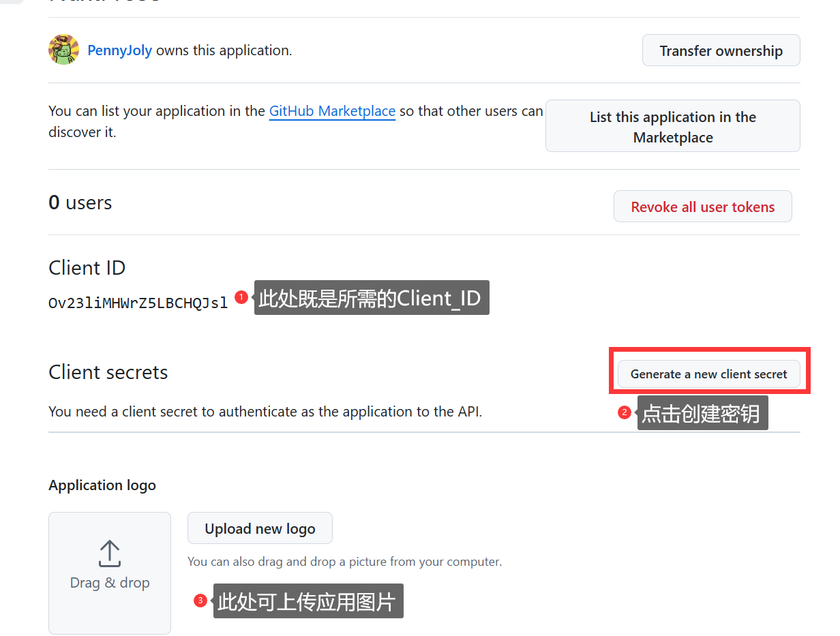
Task: Click Revoke all user tokens
Action: (x=702, y=207)
